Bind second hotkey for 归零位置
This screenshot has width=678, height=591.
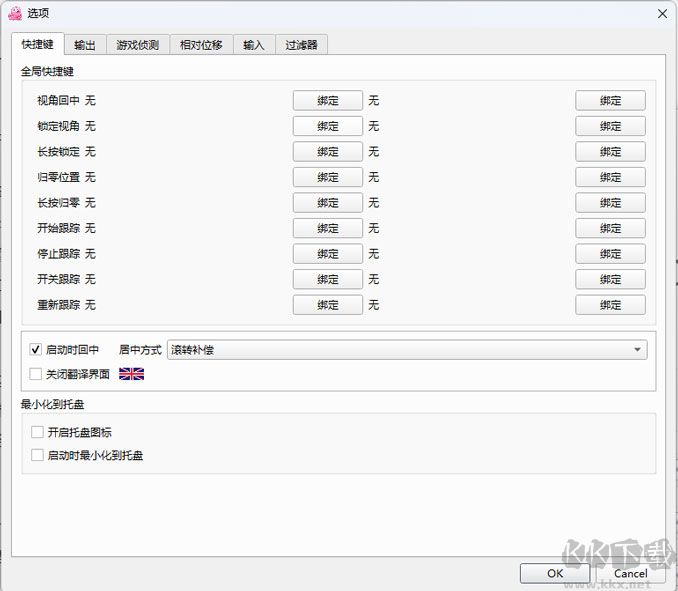coord(610,177)
